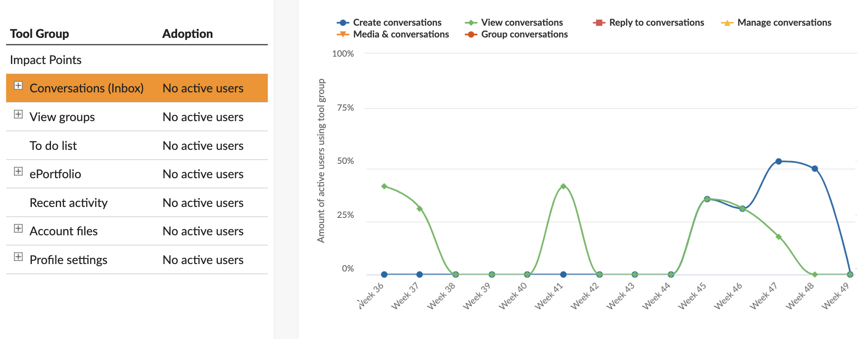Toggle Reply to conversations legend marker

[x=599, y=23]
